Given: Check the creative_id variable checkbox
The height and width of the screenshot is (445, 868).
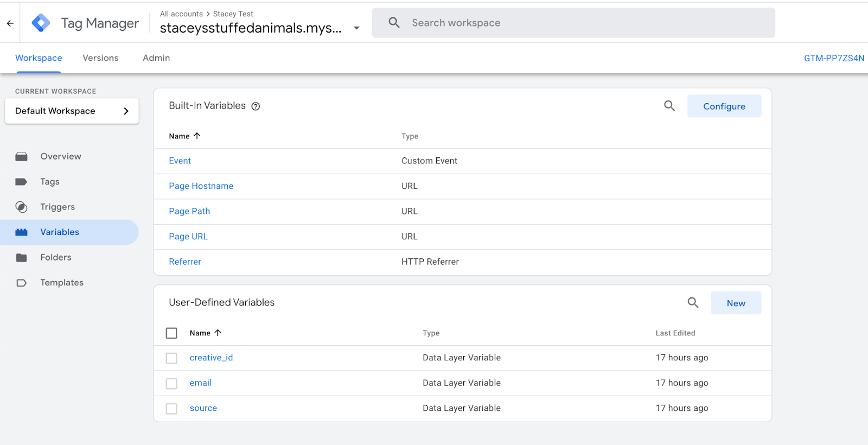Looking at the screenshot, I should tap(171, 358).
